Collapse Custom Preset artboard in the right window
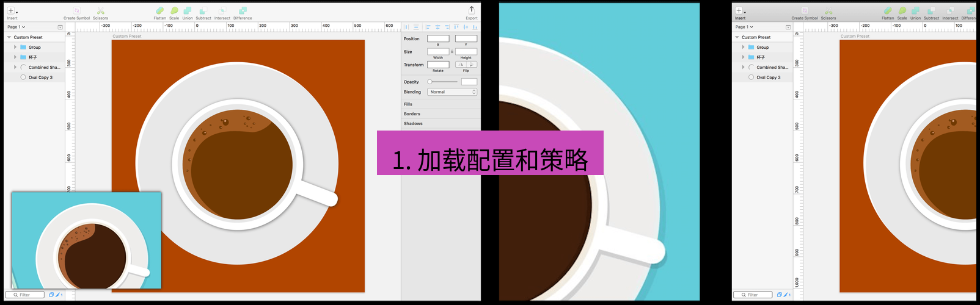This screenshot has width=980, height=305. (x=737, y=37)
